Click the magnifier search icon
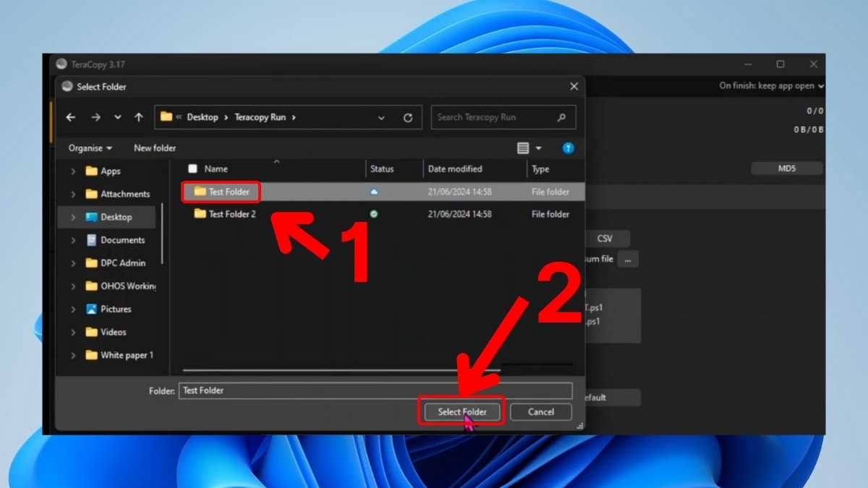Image resolution: width=868 pixels, height=488 pixels. [x=561, y=117]
